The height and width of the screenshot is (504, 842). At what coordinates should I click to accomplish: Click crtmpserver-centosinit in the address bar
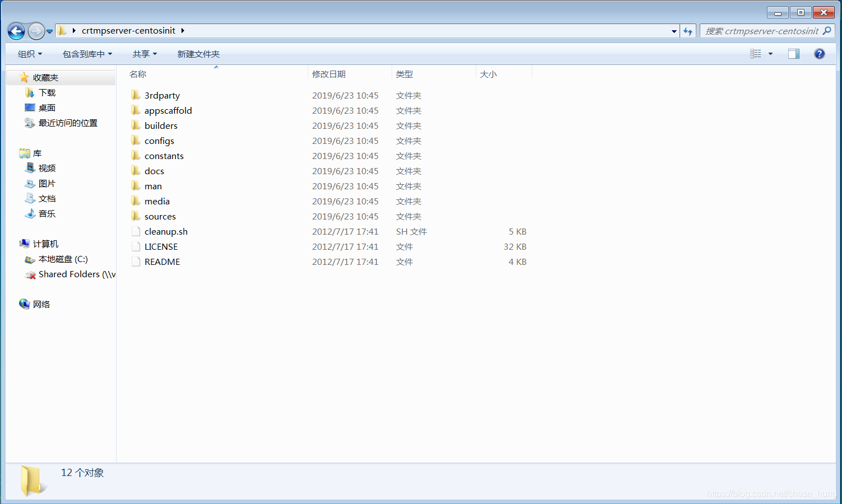(x=128, y=31)
